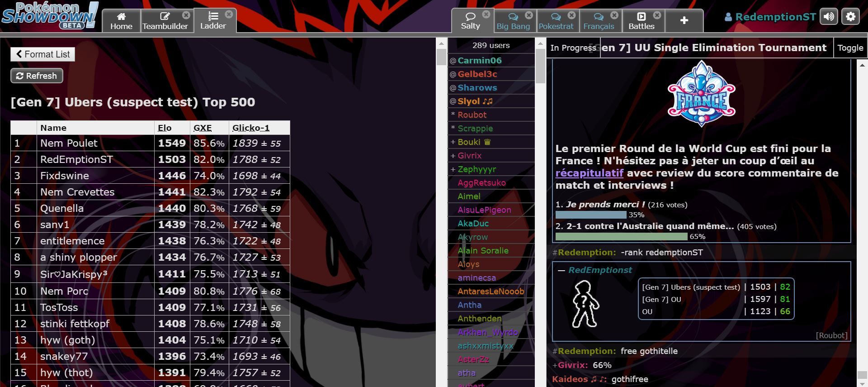Click the France room logo image
The width and height of the screenshot is (868, 387).
701,94
